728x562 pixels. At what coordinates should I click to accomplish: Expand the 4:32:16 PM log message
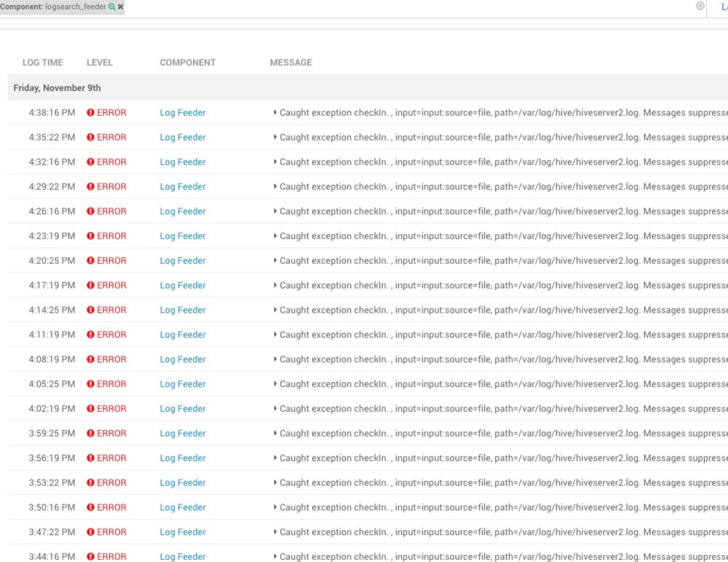pyautogui.click(x=275, y=162)
